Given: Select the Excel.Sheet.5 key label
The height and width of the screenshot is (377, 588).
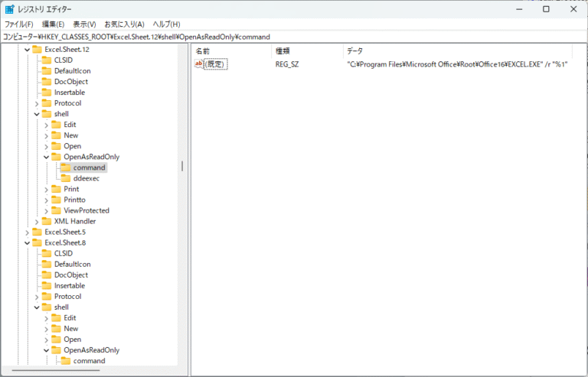Looking at the screenshot, I should pos(65,232).
